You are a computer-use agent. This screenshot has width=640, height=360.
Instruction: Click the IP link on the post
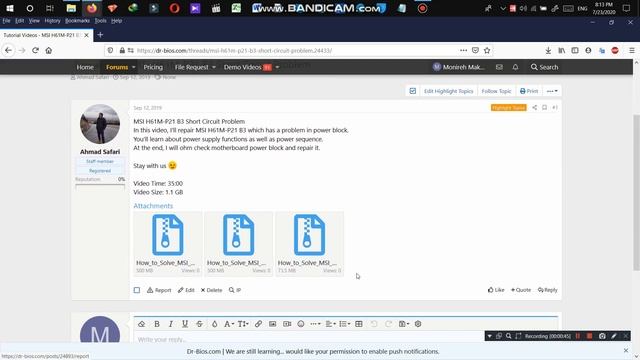coord(235,290)
